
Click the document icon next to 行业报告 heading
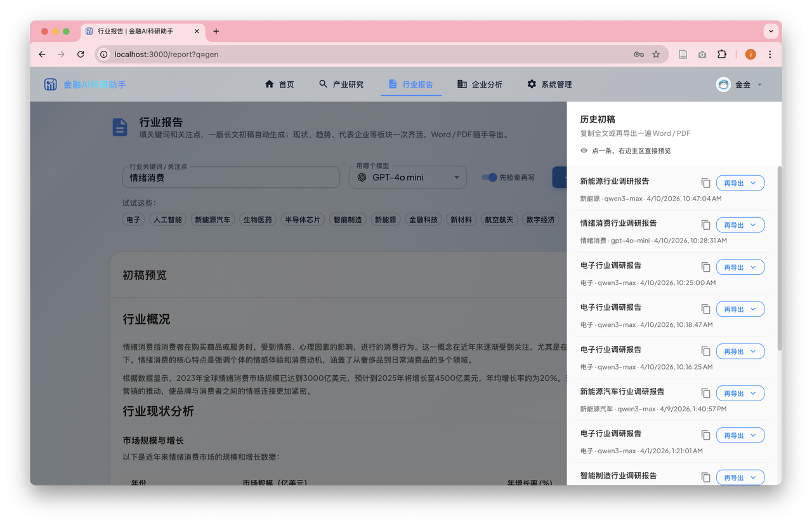point(120,127)
